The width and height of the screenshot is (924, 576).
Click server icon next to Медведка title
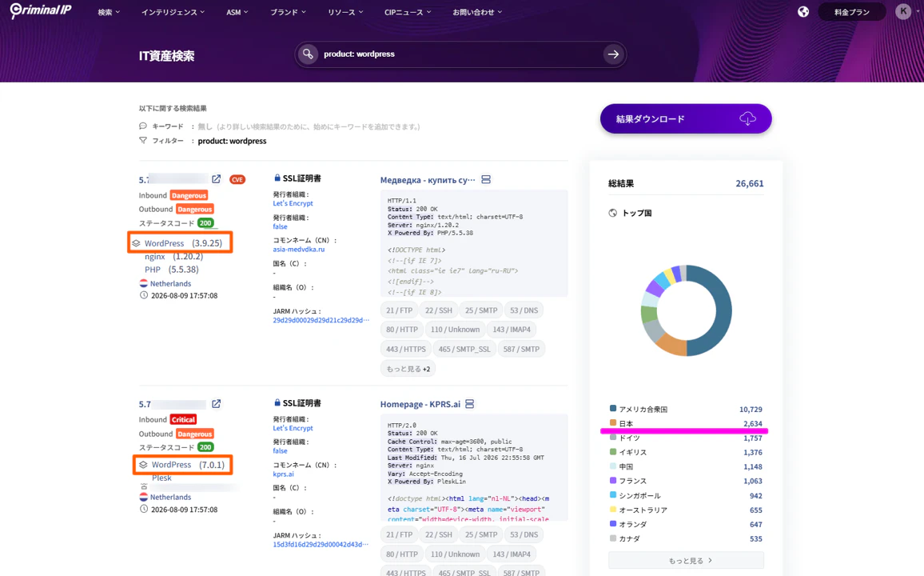click(x=486, y=179)
